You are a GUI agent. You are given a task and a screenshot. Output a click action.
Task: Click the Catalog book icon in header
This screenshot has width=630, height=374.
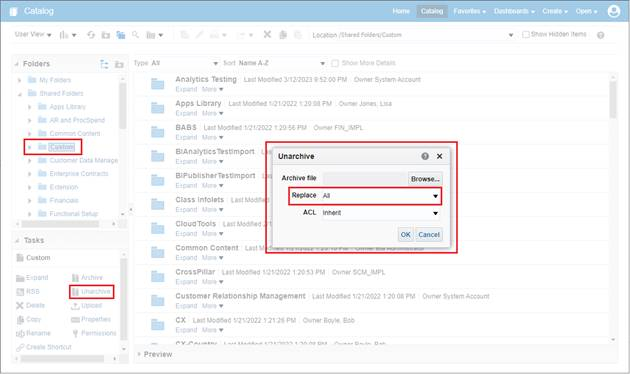[x=13, y=11]
